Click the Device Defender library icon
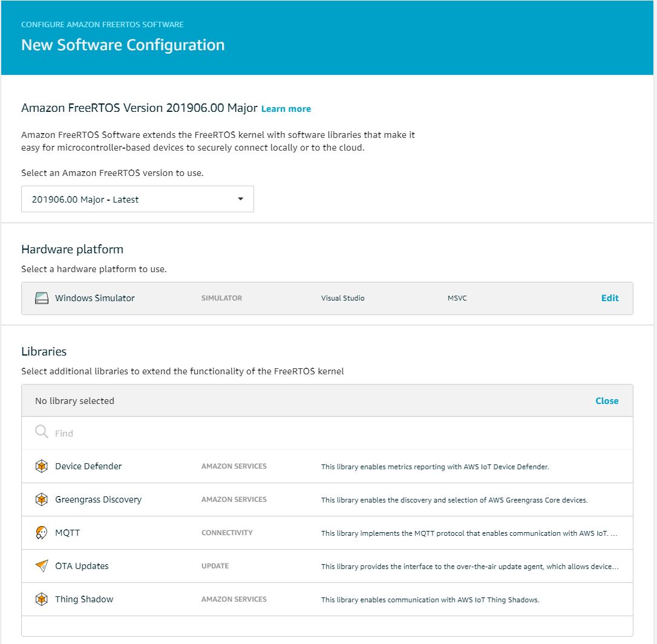This screenshot has width=657, height=644. pyautogui.click(x=41, y=466)
